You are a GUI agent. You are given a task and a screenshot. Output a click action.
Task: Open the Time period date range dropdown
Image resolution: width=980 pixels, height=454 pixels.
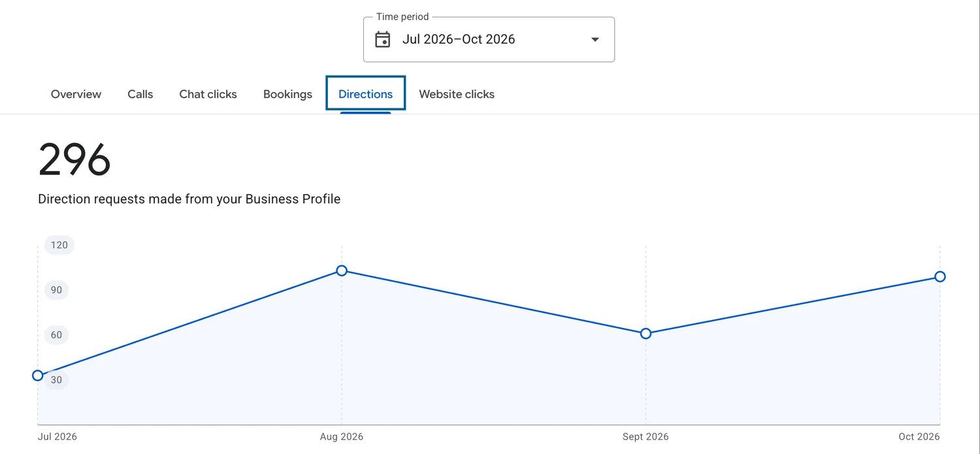489,39
